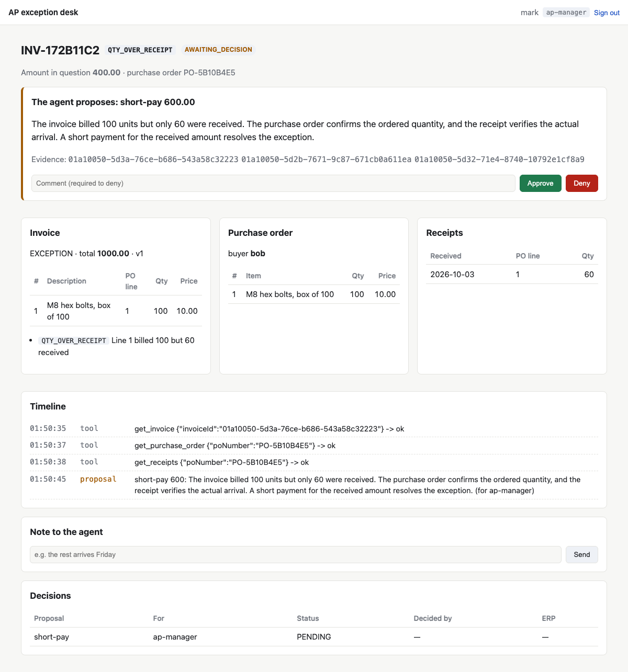Select the receipt date 2026-10-03

tap(452, 275)
